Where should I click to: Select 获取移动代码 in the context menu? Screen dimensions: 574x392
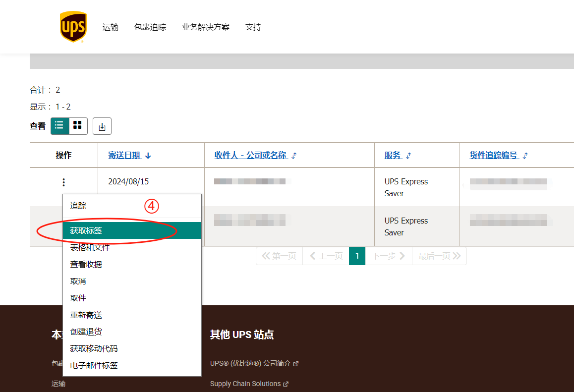tap(132, 348)
